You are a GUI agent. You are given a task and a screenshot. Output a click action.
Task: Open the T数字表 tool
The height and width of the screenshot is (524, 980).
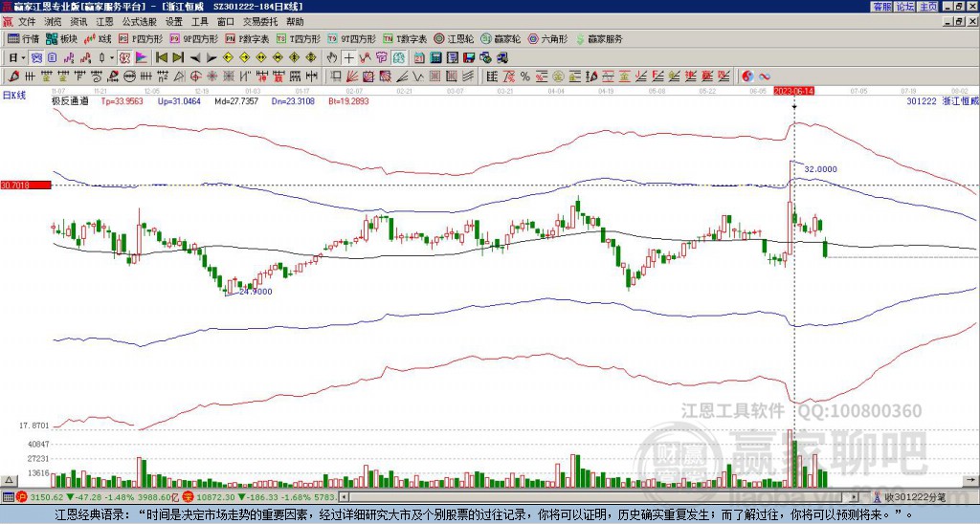(405, 38)
